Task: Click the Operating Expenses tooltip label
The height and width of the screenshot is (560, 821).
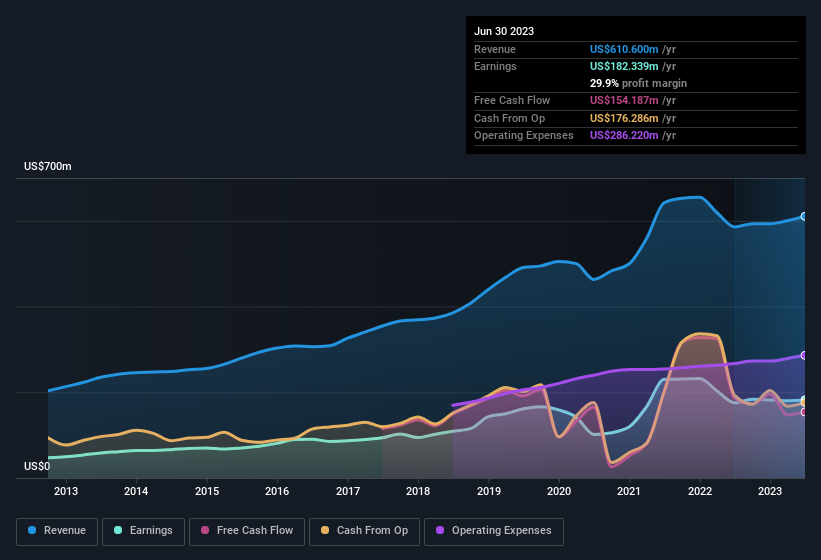Action: (524, 136)
